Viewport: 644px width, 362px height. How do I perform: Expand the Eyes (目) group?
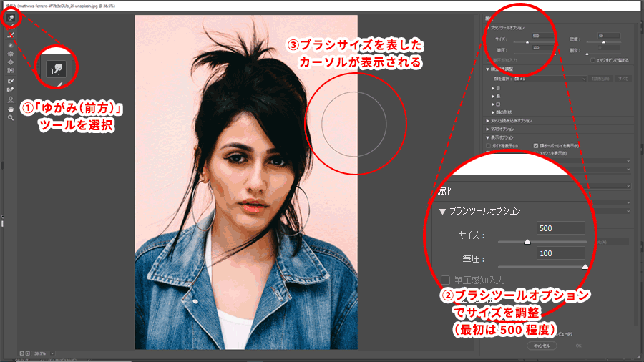click(x=493, y=88)
